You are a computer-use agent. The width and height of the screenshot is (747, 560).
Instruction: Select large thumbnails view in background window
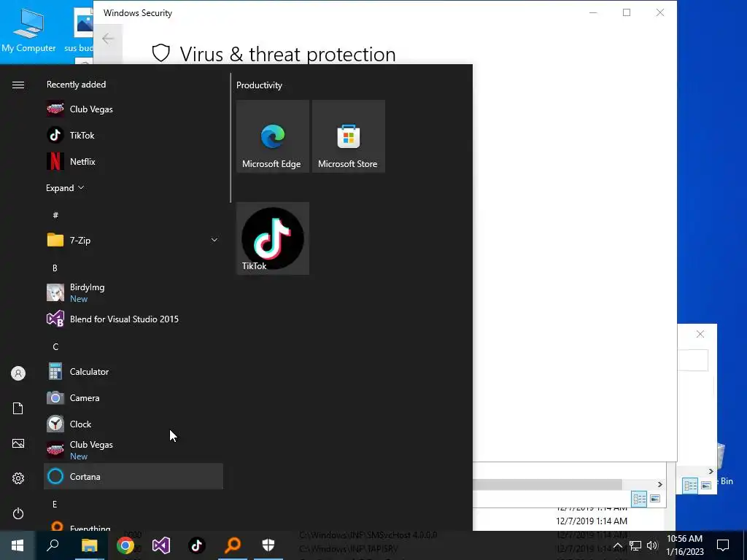coord(656,499)
